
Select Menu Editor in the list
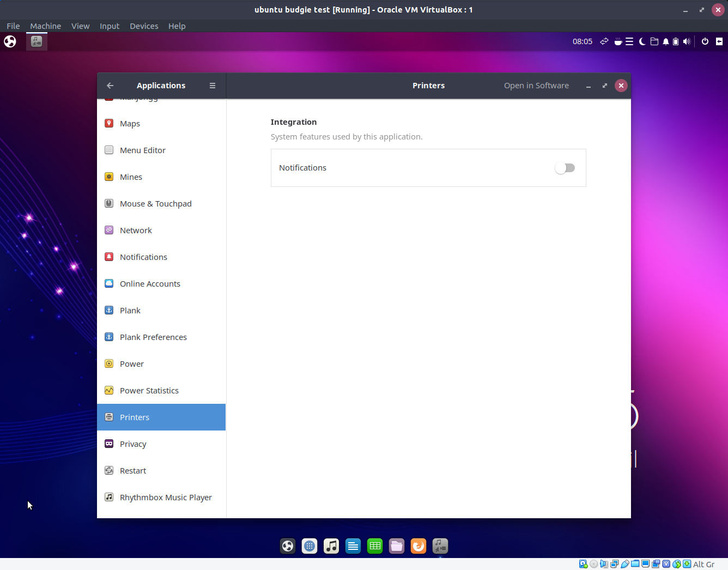[161, 150]
